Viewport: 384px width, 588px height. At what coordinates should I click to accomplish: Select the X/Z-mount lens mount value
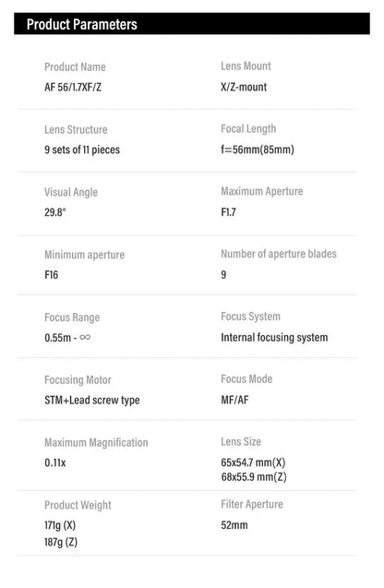point(244,87)
